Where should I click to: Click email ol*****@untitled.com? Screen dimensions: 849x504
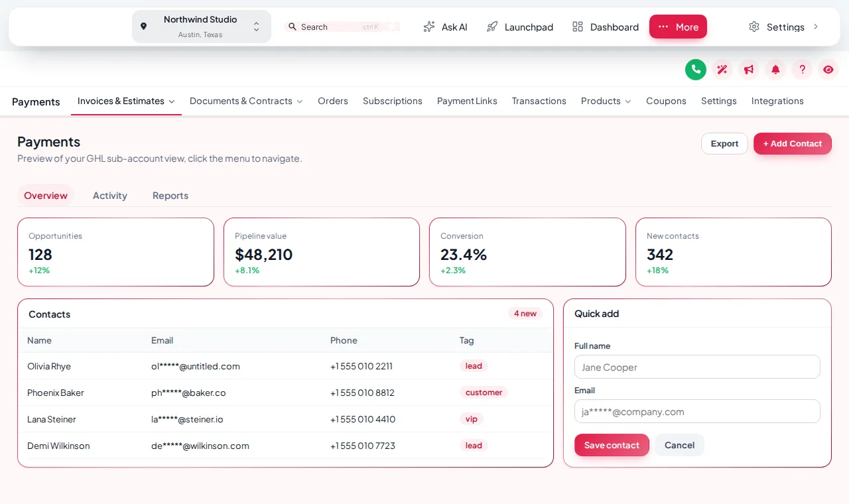[x=196, y=366]
